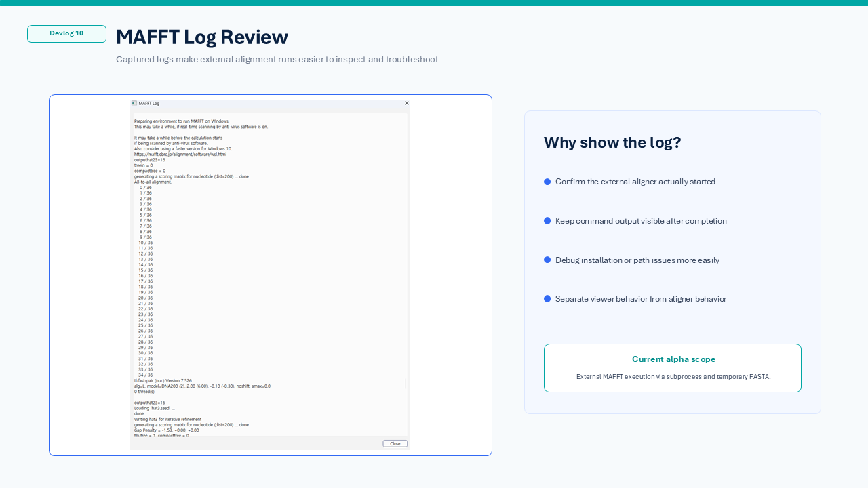Click log line "This may take a while"
Screen dimensions: 868x488
tap(201, 127)
